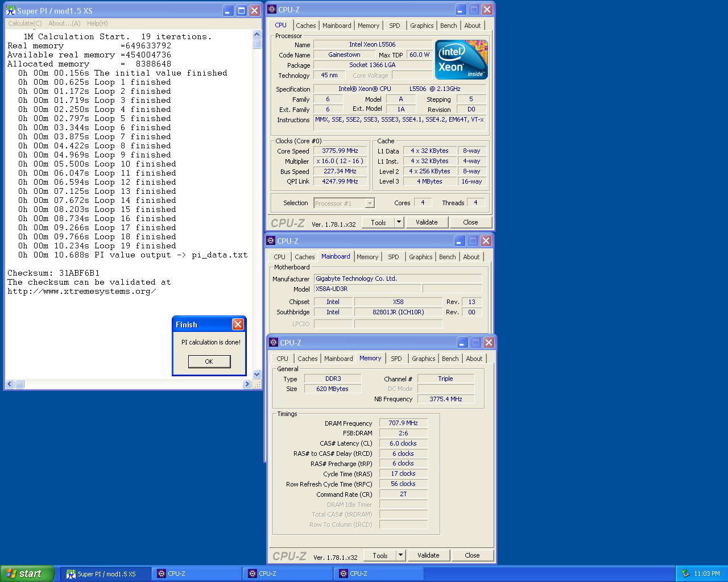This screenshot has height=582, width=728.
Task: Minimize the Memory CPU-Z window
Action: coord(462,343)
